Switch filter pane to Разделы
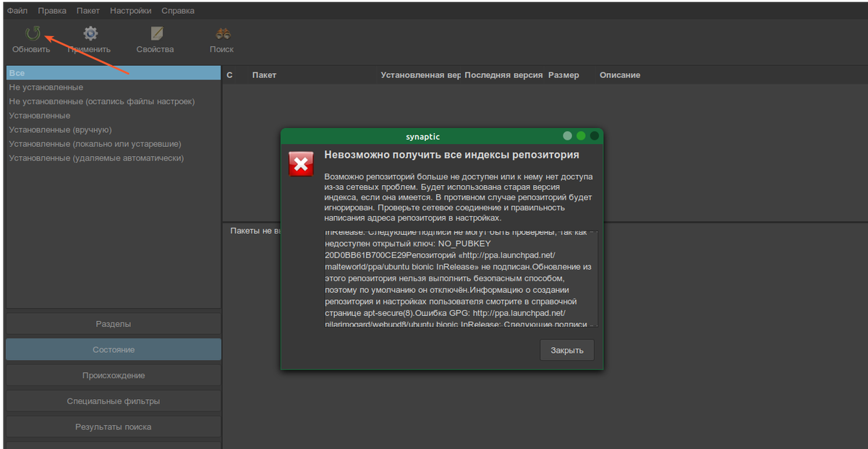Viewport: 868px width, 449px height. point(114,324)
